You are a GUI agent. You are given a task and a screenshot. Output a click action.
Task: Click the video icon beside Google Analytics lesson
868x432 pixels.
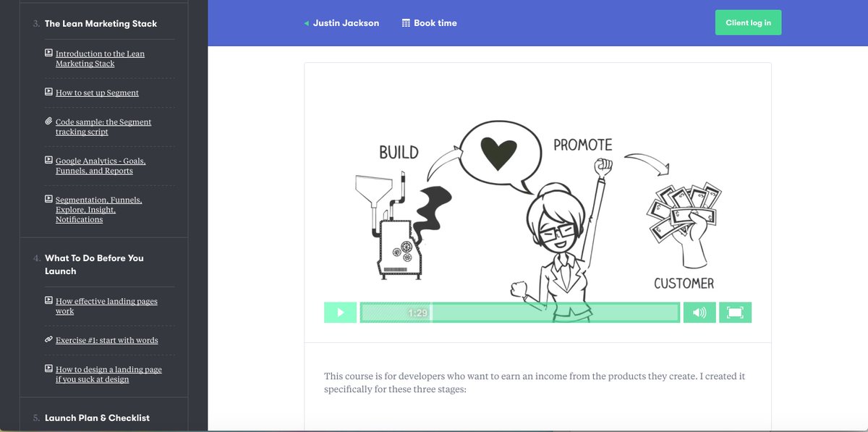coord(48,160)
